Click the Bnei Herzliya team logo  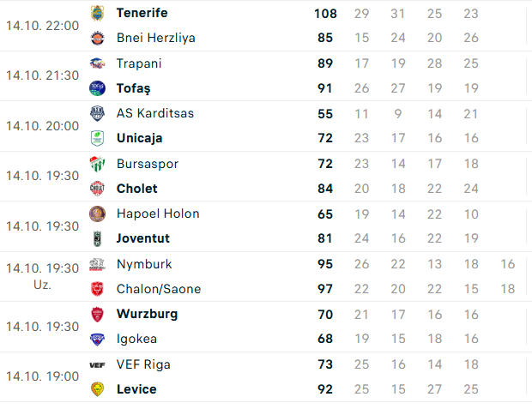click(98, 38)
